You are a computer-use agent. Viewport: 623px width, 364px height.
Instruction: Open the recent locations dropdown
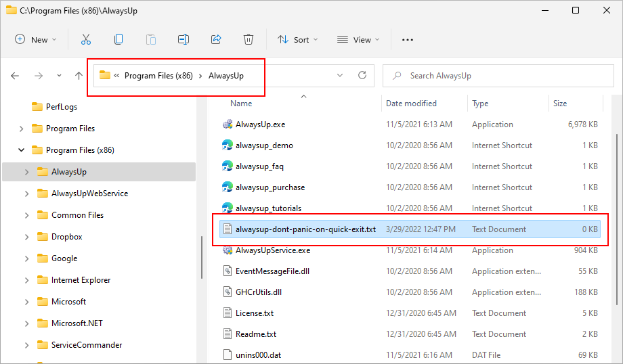tap(59, 75)
